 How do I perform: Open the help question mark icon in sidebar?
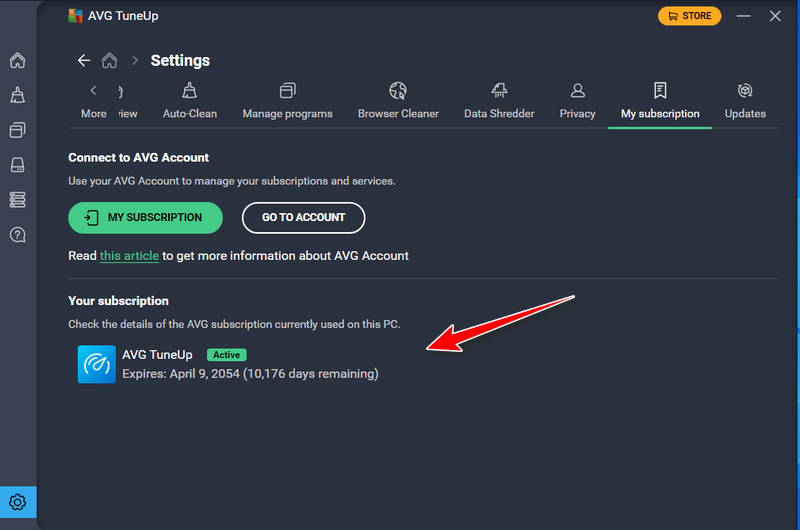click(x=17, y=235)
